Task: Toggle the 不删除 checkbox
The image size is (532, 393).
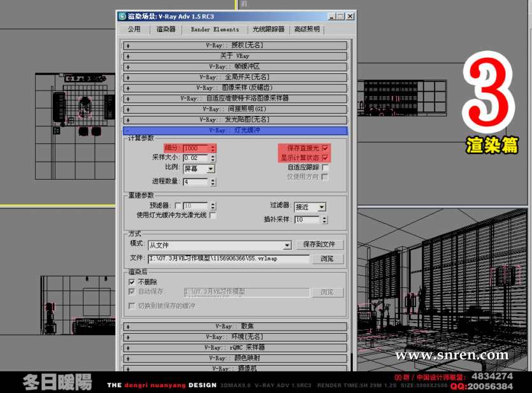Action: [x=132, y=282]
